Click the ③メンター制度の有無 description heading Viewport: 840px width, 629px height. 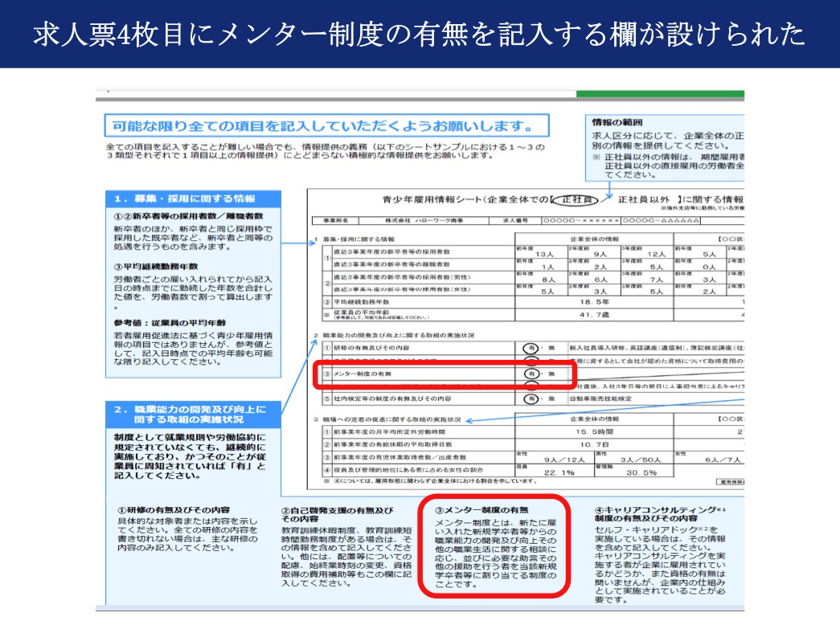click(x=481, y=509)
